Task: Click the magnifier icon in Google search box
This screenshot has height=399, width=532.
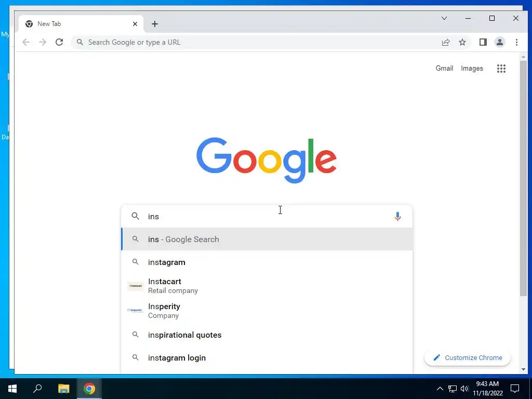Action: (x=136, y=216)
